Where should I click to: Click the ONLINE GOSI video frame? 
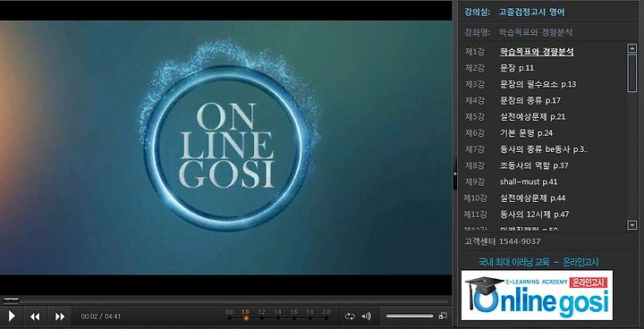click(x=226, y=148)
